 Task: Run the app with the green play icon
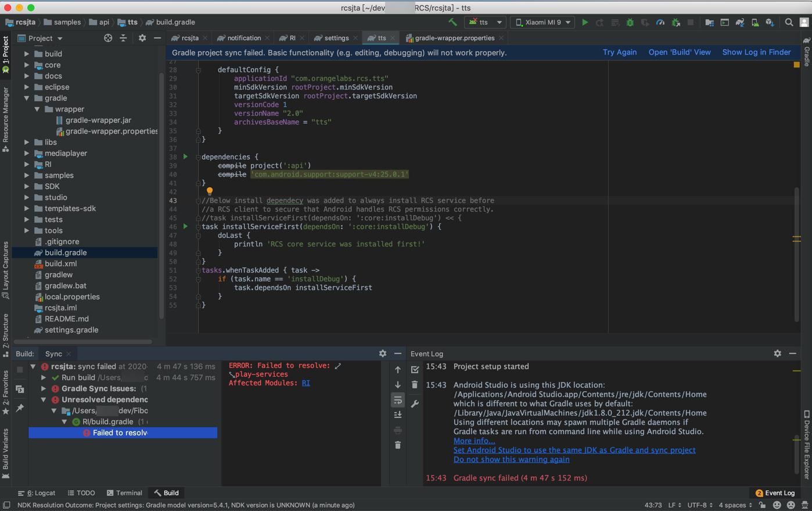point(585,22)
